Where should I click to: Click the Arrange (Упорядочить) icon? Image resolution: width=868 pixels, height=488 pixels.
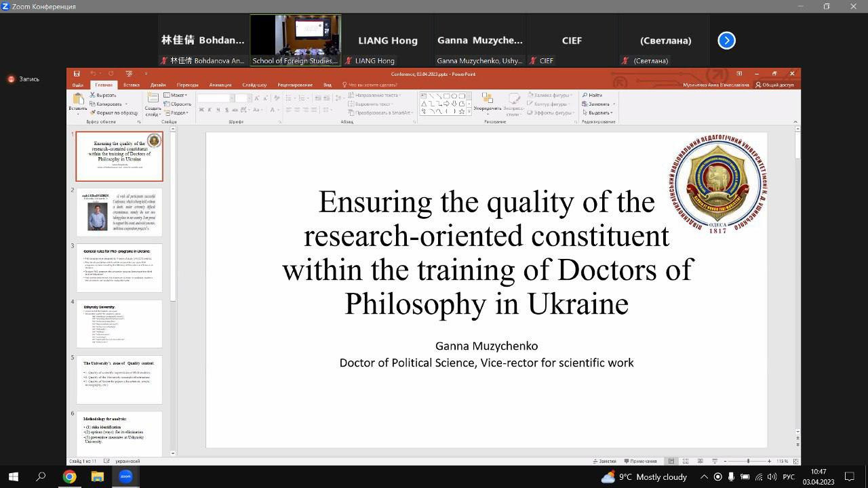point(487,102)
